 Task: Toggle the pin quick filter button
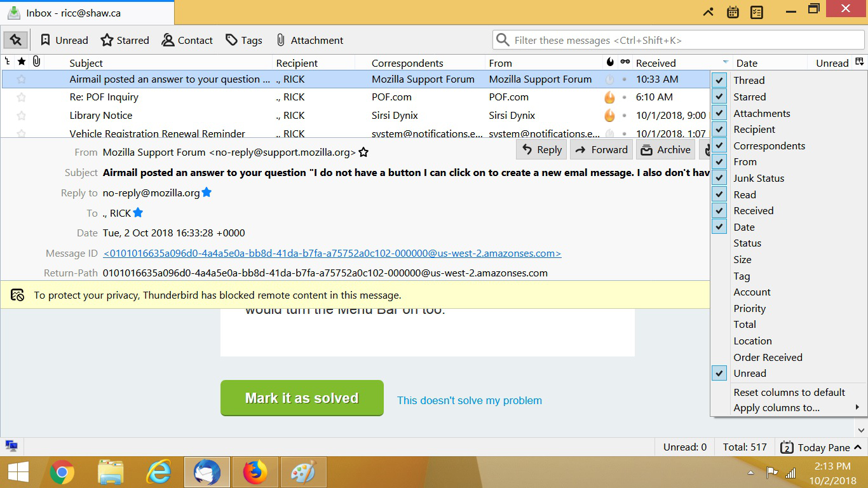pos(15,40)
